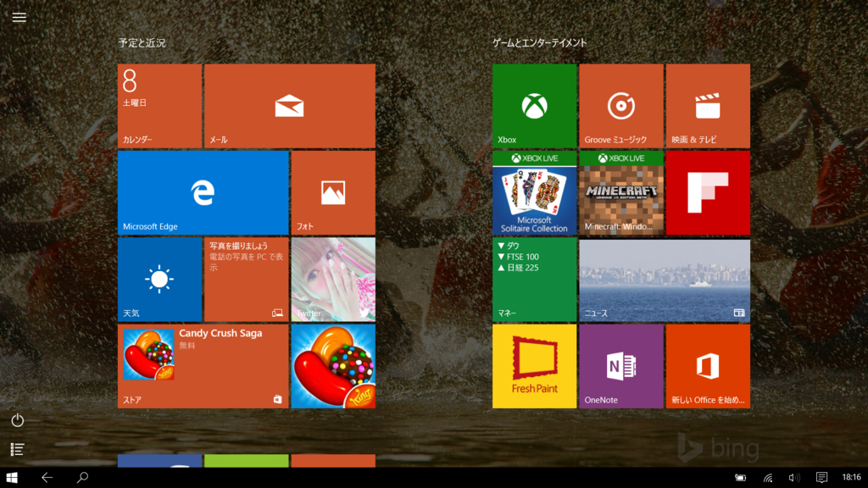Screen dimensions: 868x488
Task: Launch Fresh Paint tile
Action: point(534,366)
